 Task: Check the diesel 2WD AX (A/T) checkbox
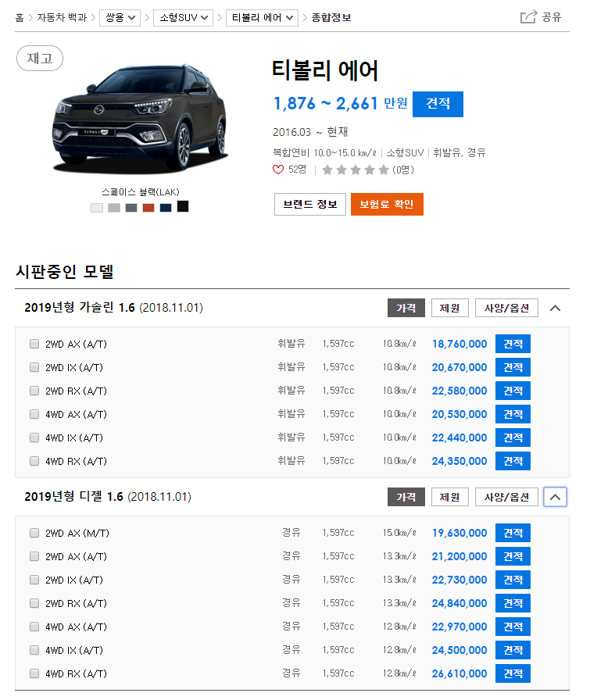pos(34,556)
